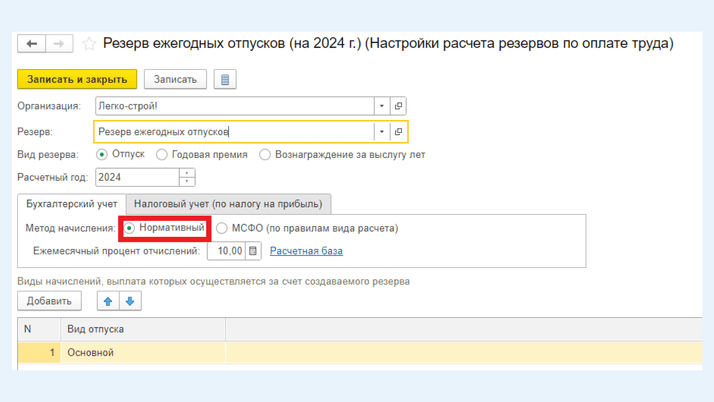Adjust Расчетный год using the spinner arrows
Viewport: 714px width, 402px height.
[187, 178]
